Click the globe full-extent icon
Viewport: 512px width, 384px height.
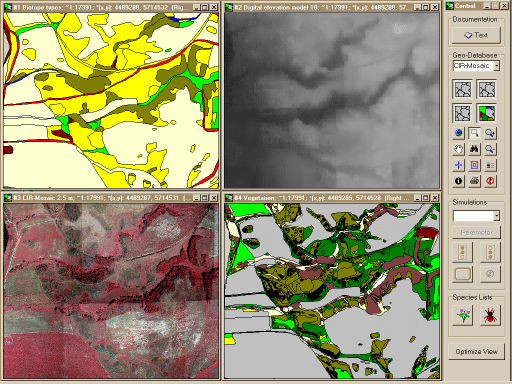point(459,133)
